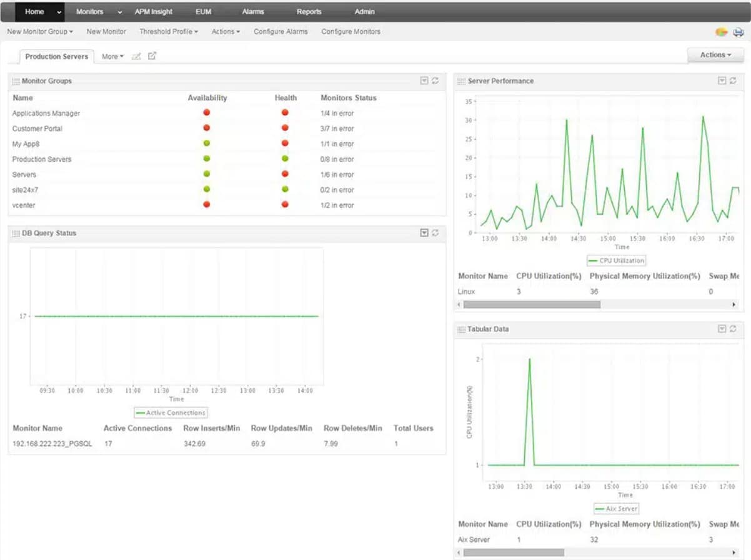Open DB Query Status widget options dropdown icon
The height and width of the screenshot is (560, 751).
tap(424, 233)
